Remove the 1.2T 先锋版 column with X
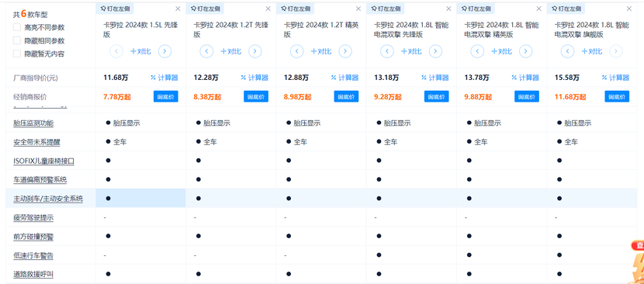 click(268, 9)
